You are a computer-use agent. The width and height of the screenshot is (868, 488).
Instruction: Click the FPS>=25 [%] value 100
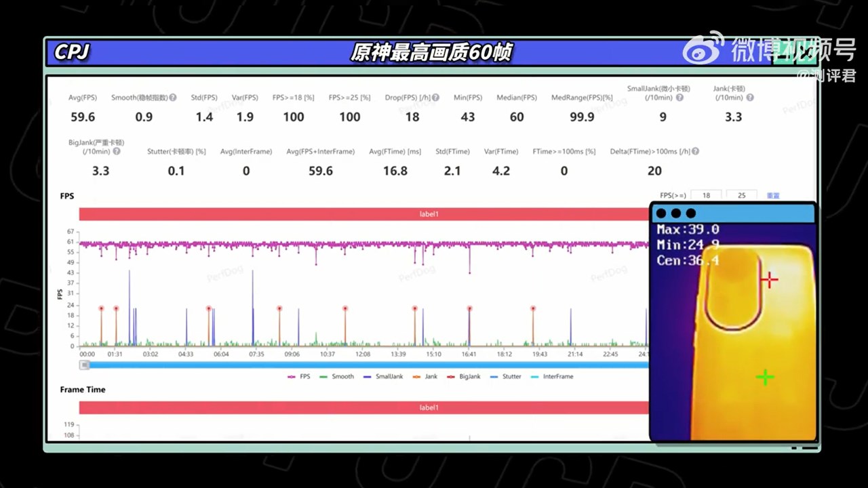pyautogui.click(x=350, y=117)
